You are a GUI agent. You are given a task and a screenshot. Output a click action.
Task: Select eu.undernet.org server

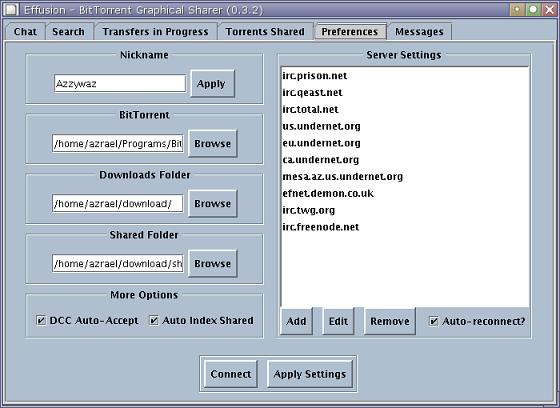405,143
